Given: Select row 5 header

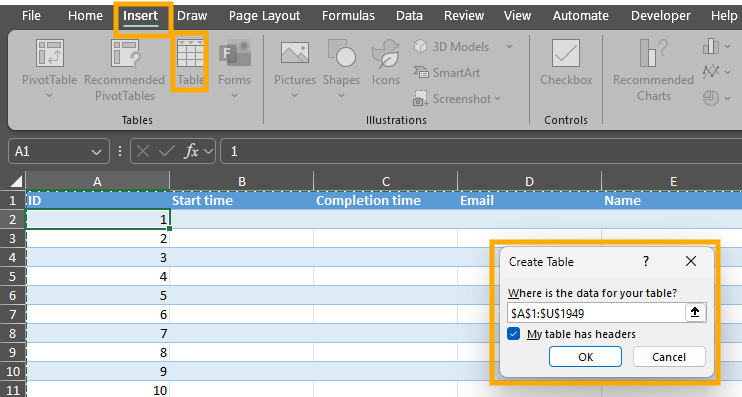Looking at the screenshot, I should (x=13, y=276).
